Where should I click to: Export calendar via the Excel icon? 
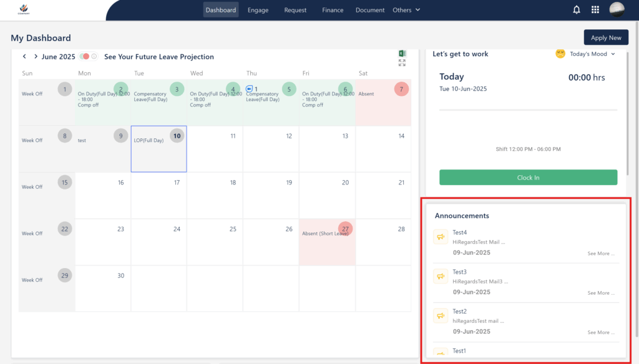tap(402, 54)
